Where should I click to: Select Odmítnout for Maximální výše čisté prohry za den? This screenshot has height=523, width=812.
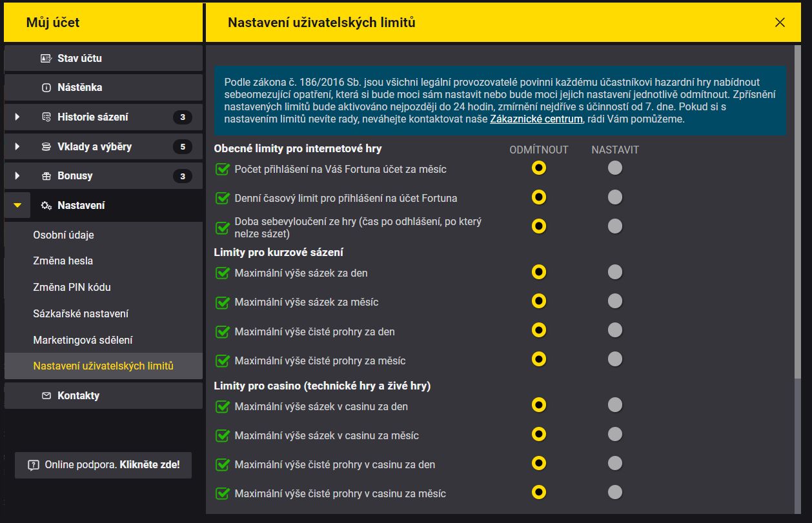(539, 330)
